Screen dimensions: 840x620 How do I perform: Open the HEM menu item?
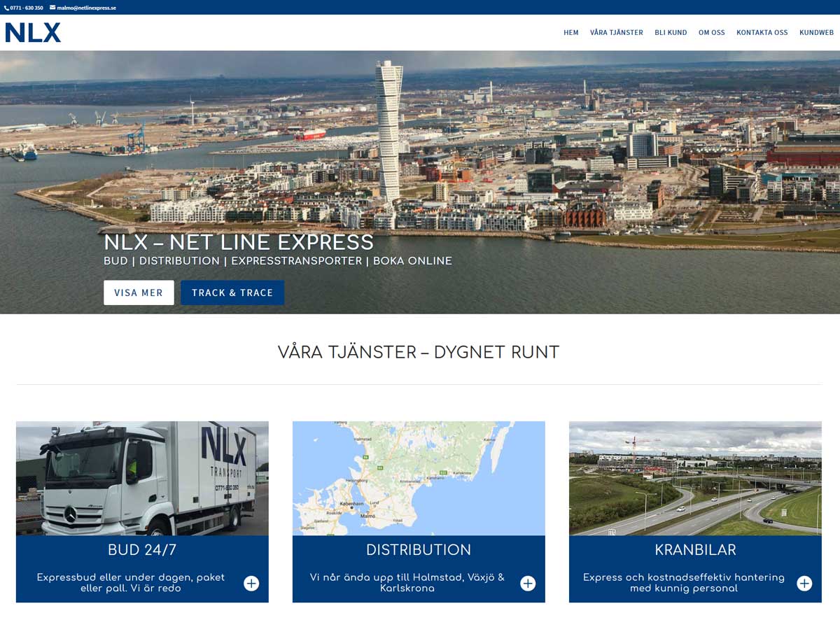pyautogui.click(x=571, y=32)
